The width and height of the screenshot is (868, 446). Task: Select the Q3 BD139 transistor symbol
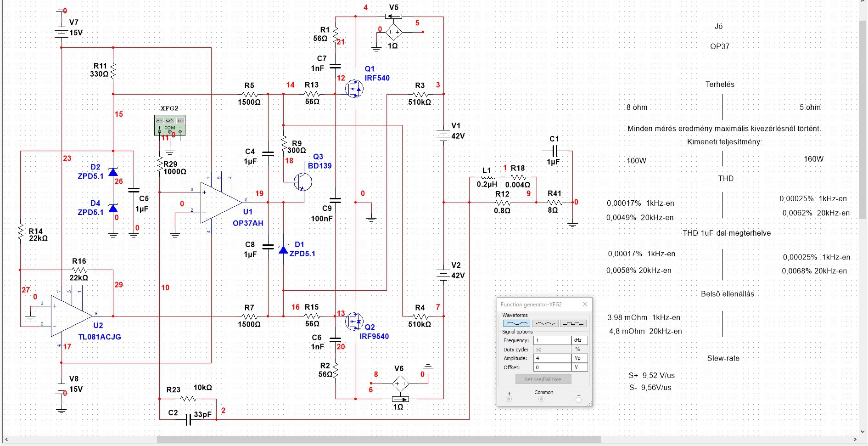pos(302,181)
